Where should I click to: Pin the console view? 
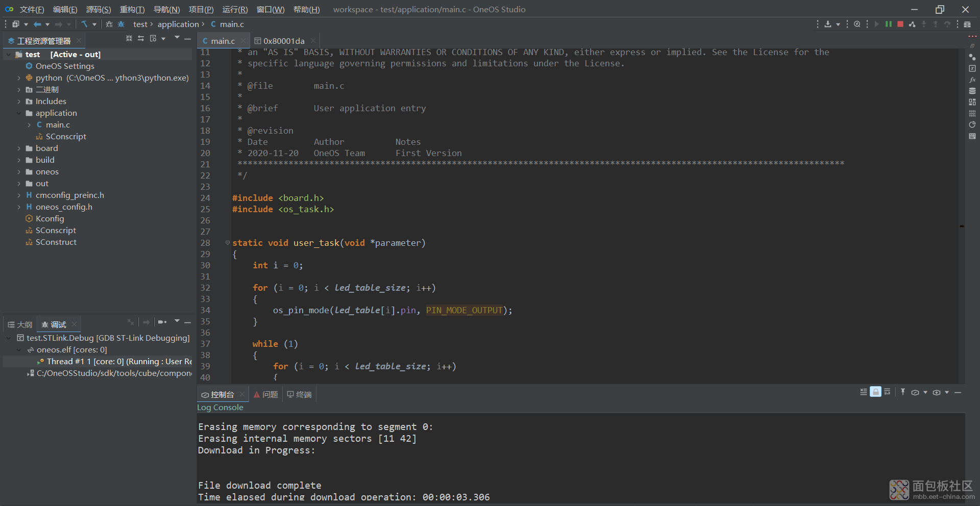(x=903, y=392)
